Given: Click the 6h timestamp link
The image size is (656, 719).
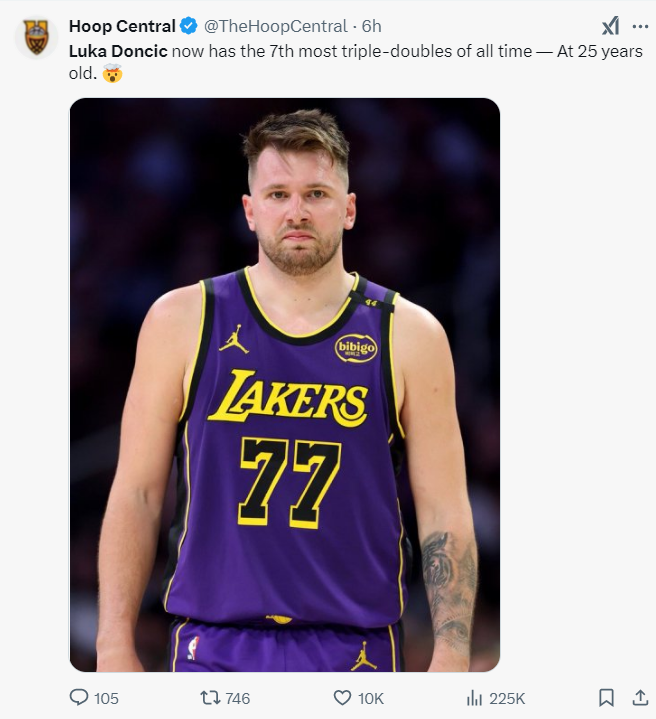Looking at the screenshot, I should click(371, 26).
